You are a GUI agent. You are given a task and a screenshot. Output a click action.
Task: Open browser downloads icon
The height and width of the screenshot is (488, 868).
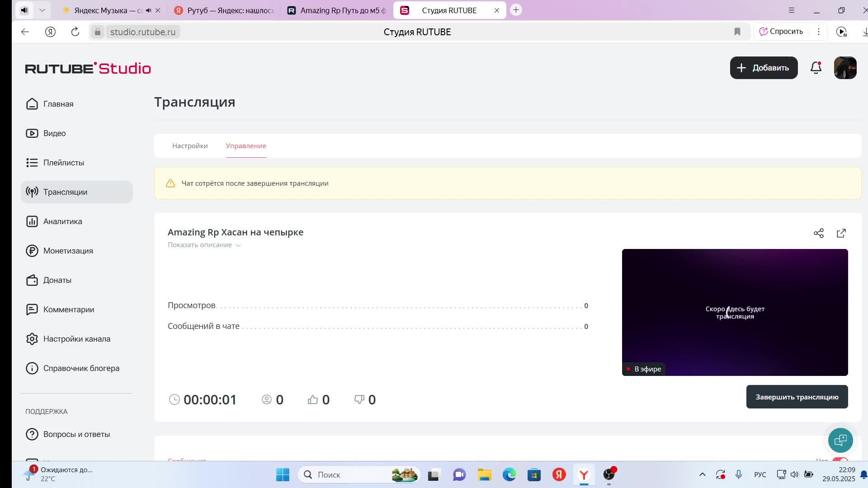tap(864, 32)
